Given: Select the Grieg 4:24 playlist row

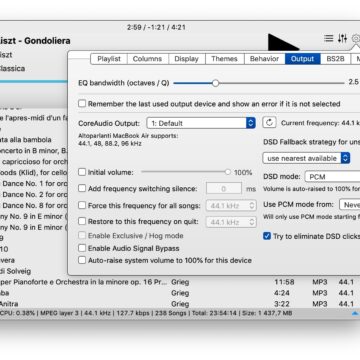Looking at the screenshot, I should (180, 293).
